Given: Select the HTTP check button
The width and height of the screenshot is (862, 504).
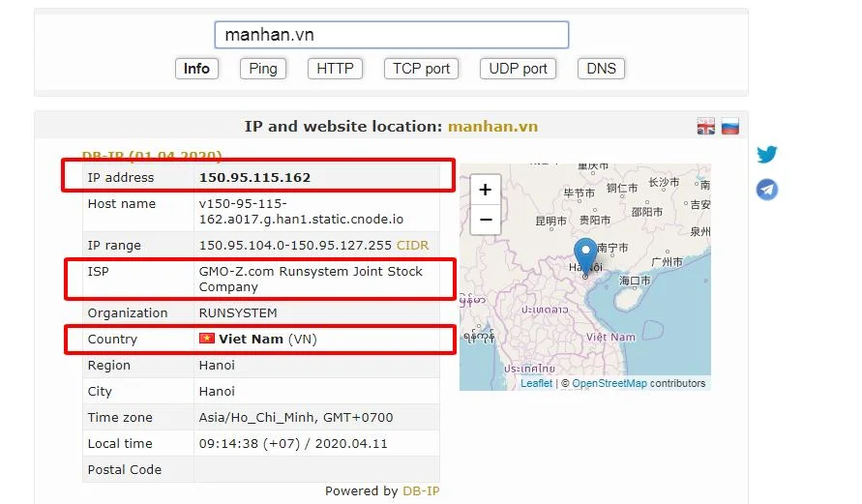Looking at the screenshot, I should pyautogui.click(x=335, y=69).
